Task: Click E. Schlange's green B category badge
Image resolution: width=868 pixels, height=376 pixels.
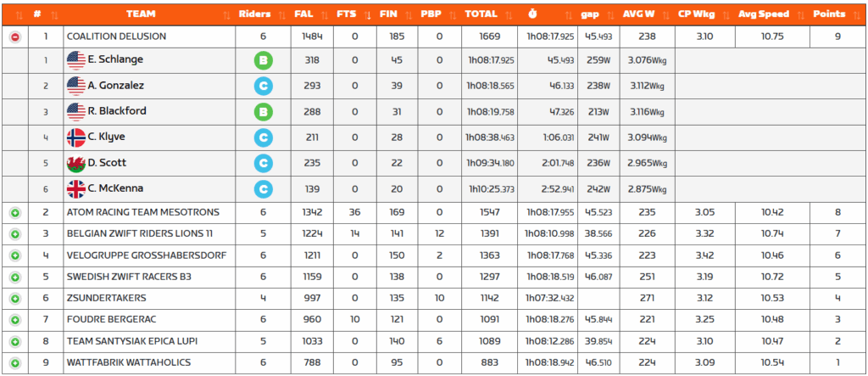Action: coord(263,60)
